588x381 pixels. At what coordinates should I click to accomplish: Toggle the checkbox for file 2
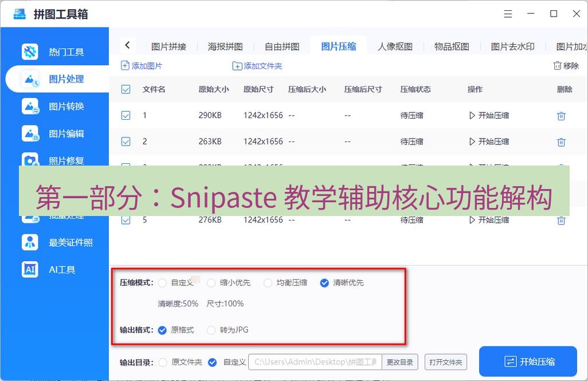point(126,142)
